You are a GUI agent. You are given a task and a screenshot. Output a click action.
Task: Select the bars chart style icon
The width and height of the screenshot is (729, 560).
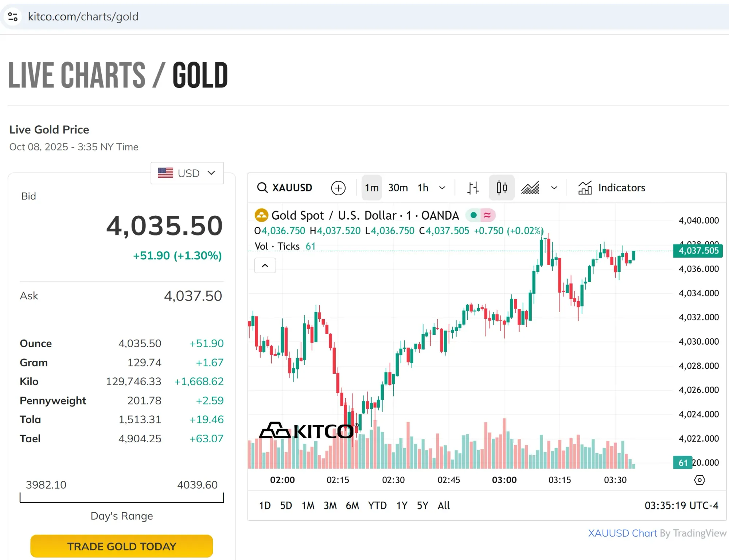click(473, 188)
